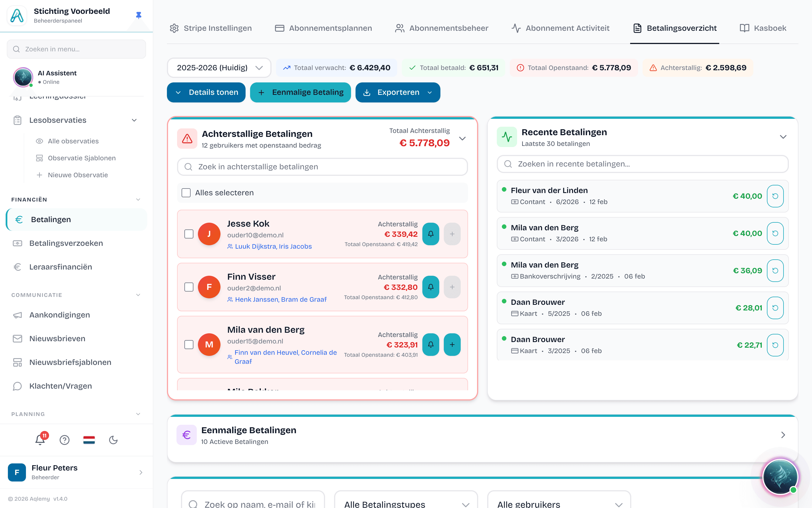Send reminder bell for Finn Visser
This screenshot has height=508, width=812.
pyautogui.click(x=431, y=287)
